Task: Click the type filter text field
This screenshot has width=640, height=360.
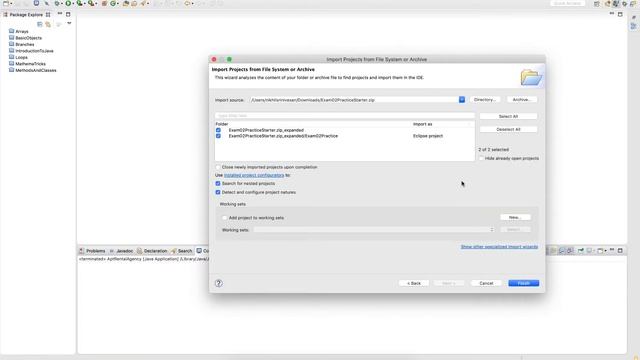Action: tap(344, 116)
